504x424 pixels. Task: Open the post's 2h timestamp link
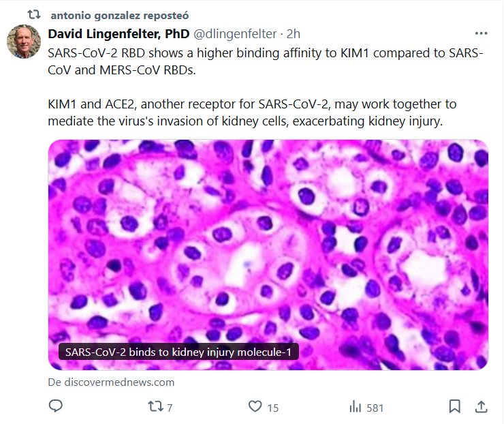click(x=294, y=33)
